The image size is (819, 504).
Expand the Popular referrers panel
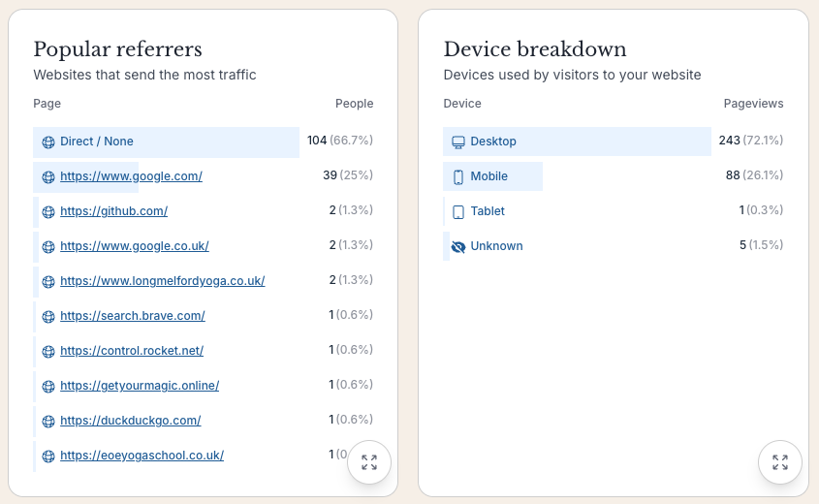pyautogui.click(x=369, y=462)
